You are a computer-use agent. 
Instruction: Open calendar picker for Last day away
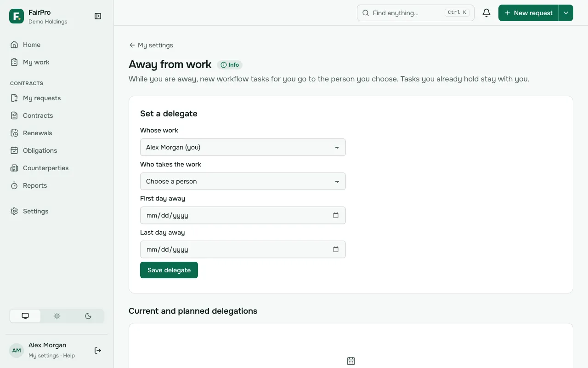(x=336, y=249)
